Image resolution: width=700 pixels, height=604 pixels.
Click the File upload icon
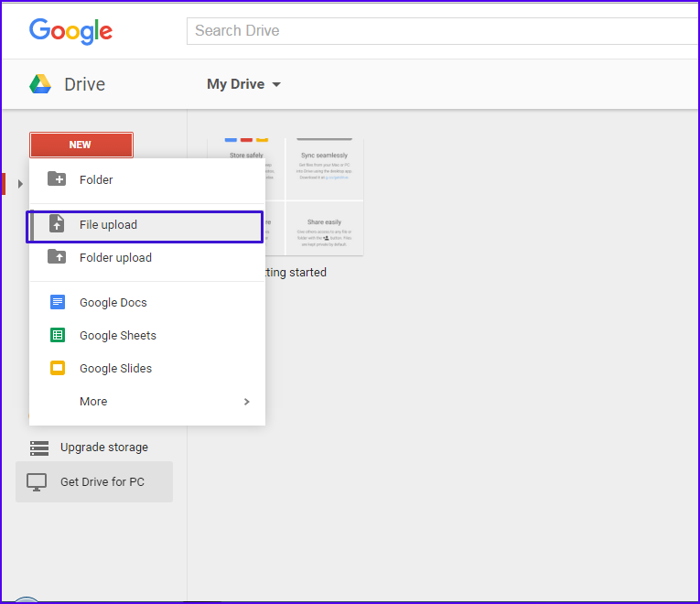[x=57, y=223]
